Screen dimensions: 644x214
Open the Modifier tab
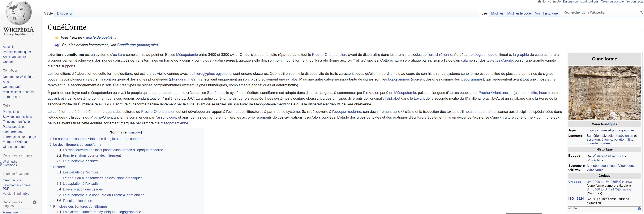[x=497, y=13]
